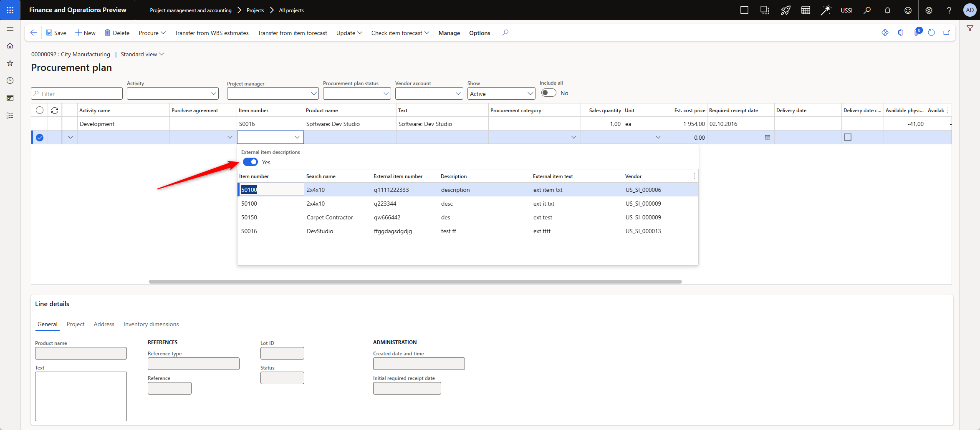Open the app launcher waffle icon
The width and height of the screenshot is (980, 430).
10,10
